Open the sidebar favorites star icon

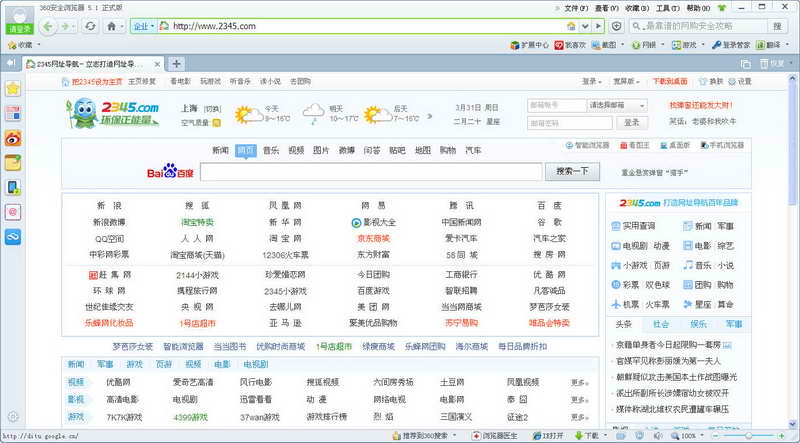(13, 89)
